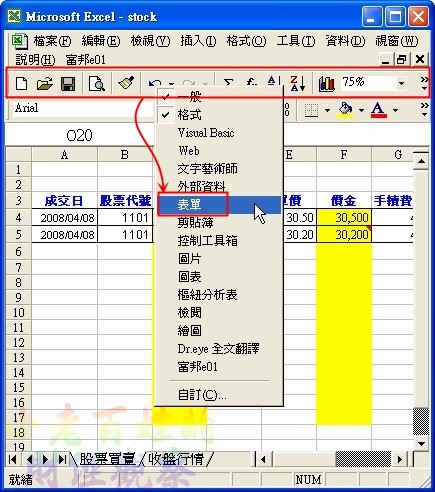Screen dimensions: 435x492
Task: Enable the 圖片 toolbar
Action: click(x=219, y=259)
